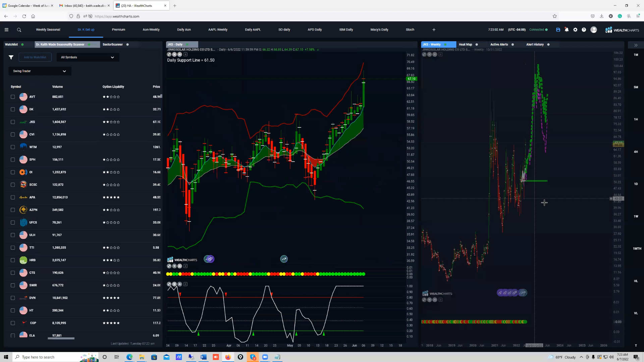Select the 1MTH timeframe button
This screenshot has width=644, height=362.
click(x=637, y=249)
